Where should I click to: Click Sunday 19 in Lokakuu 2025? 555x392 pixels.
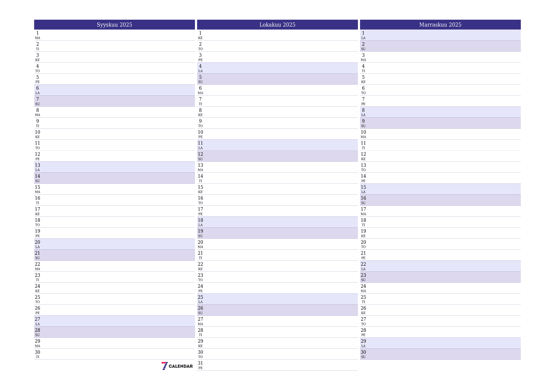(277, 234)
